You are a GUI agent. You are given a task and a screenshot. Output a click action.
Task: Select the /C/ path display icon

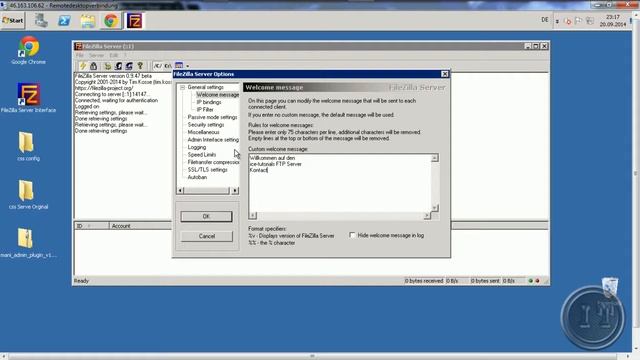[158, 66]
